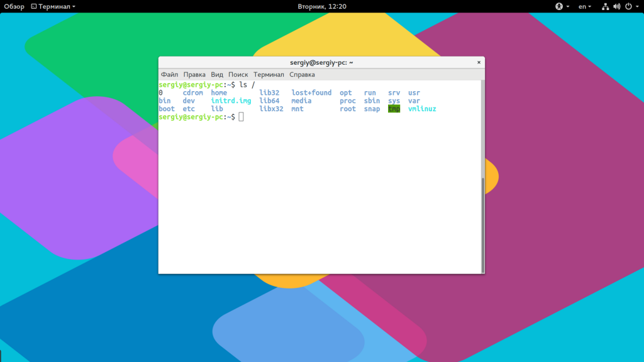Click the clock showing Вторник, 12:20
This screenshot has height=362, width=644.
pos(322,6)
